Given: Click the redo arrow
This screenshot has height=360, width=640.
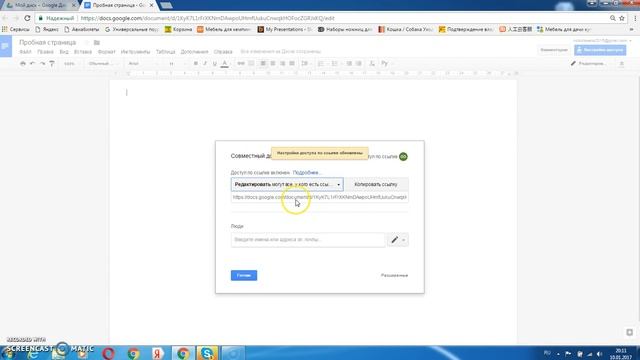Looking at the screenshot, I should (x=42, y=64).
